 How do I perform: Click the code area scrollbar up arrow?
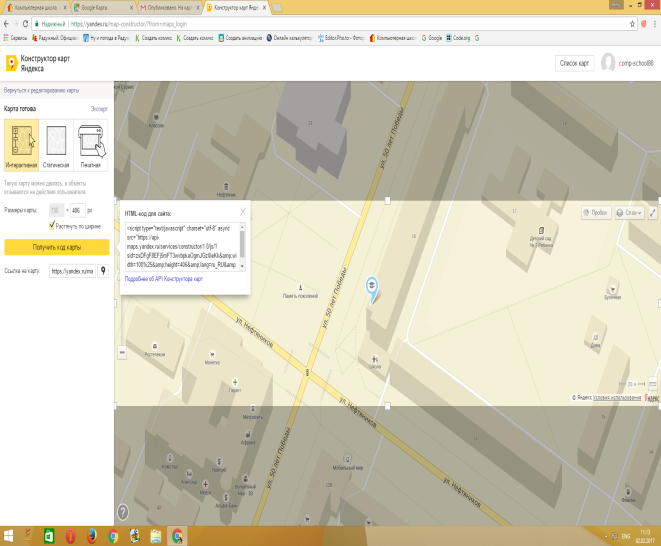coord(242,227)
